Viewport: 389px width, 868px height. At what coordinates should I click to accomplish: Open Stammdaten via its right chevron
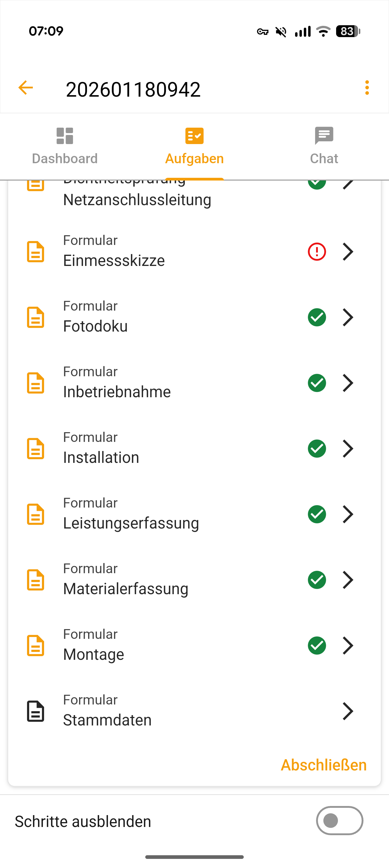click(x=348, y=711)
